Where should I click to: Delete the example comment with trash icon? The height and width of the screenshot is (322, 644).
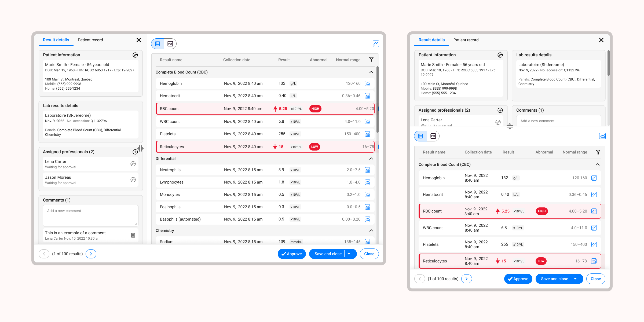133,235
